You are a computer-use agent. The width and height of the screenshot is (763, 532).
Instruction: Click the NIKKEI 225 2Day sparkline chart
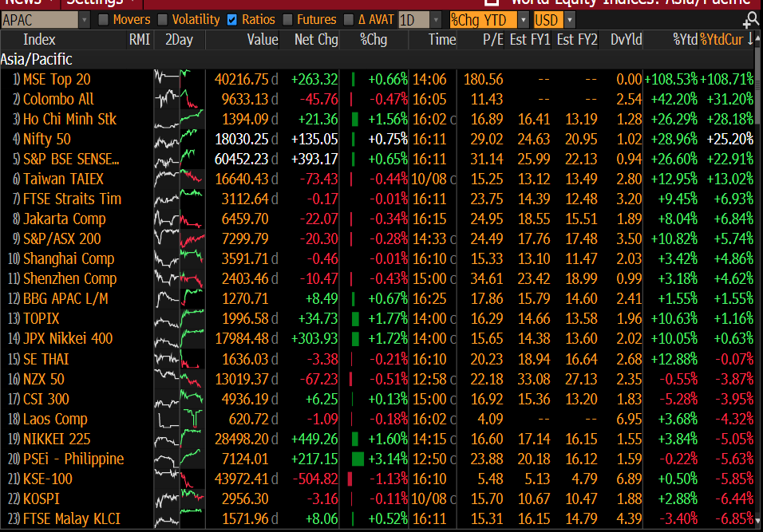[x=179, y=439]
